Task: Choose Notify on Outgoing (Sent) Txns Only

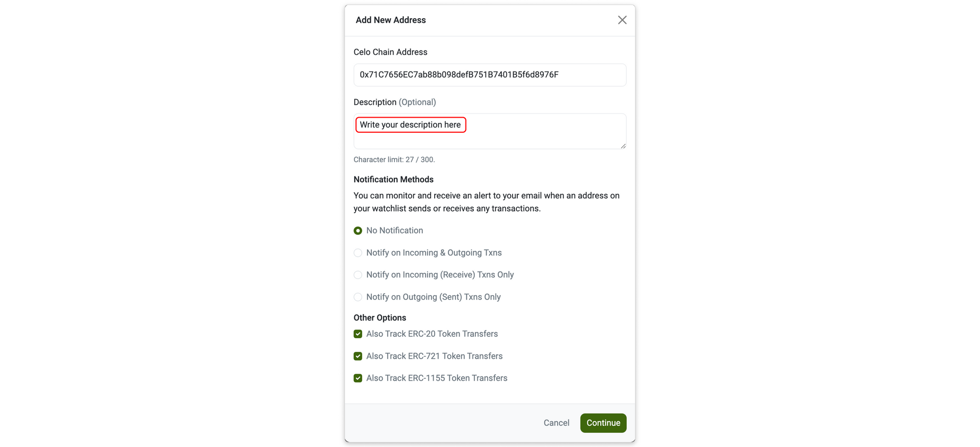Action: (x=358, y=297)
